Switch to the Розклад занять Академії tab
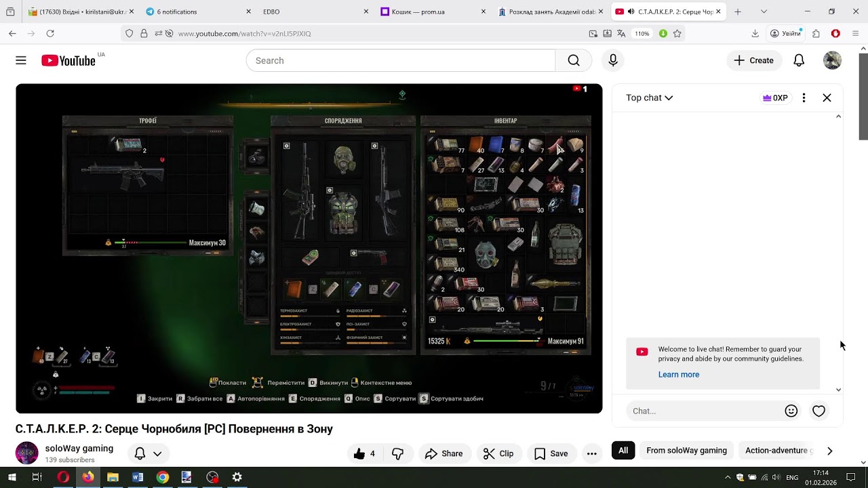 549,12
